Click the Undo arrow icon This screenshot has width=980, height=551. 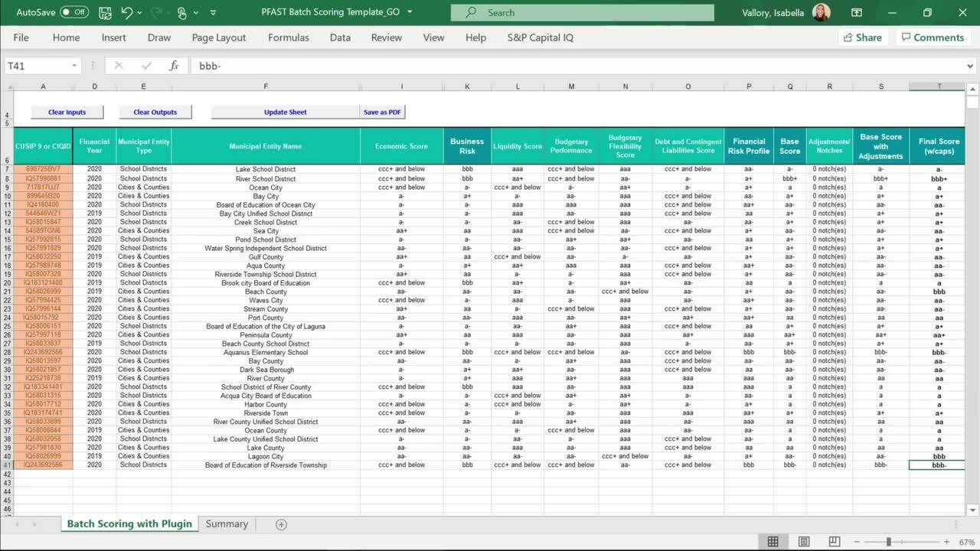click(x=127, y=13)
